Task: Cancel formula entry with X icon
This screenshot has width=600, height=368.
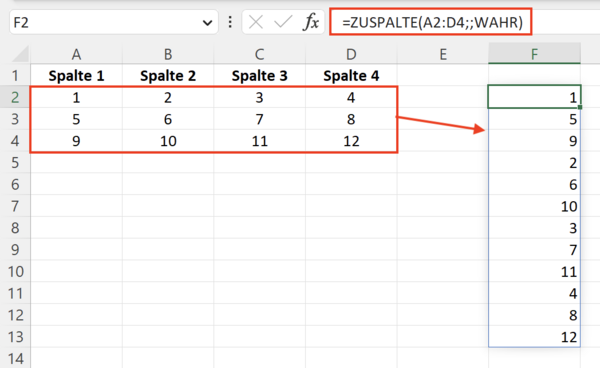Action: coord(256,22)
